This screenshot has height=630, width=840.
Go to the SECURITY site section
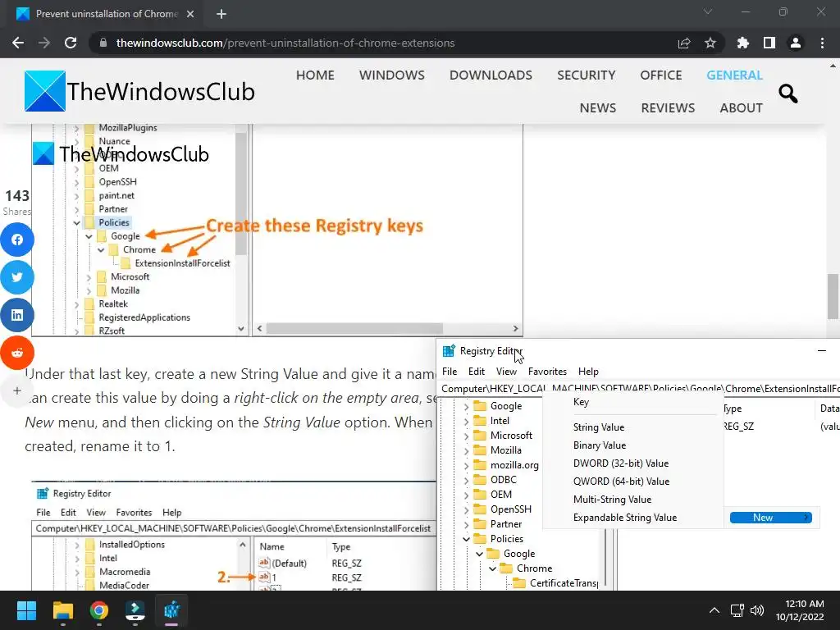coord(586,75)
